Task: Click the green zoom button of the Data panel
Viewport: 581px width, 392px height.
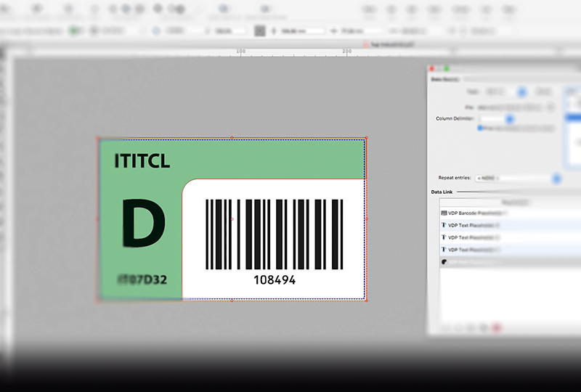Action: (x=447, y=68)
